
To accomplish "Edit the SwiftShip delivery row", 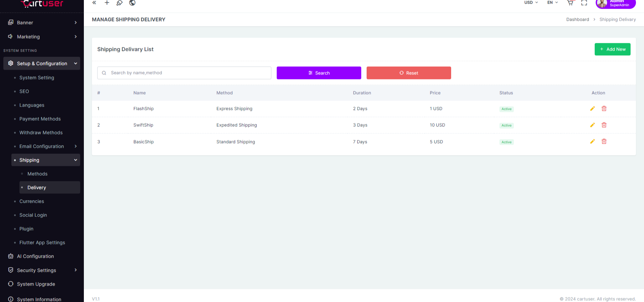I will [592, 125].
